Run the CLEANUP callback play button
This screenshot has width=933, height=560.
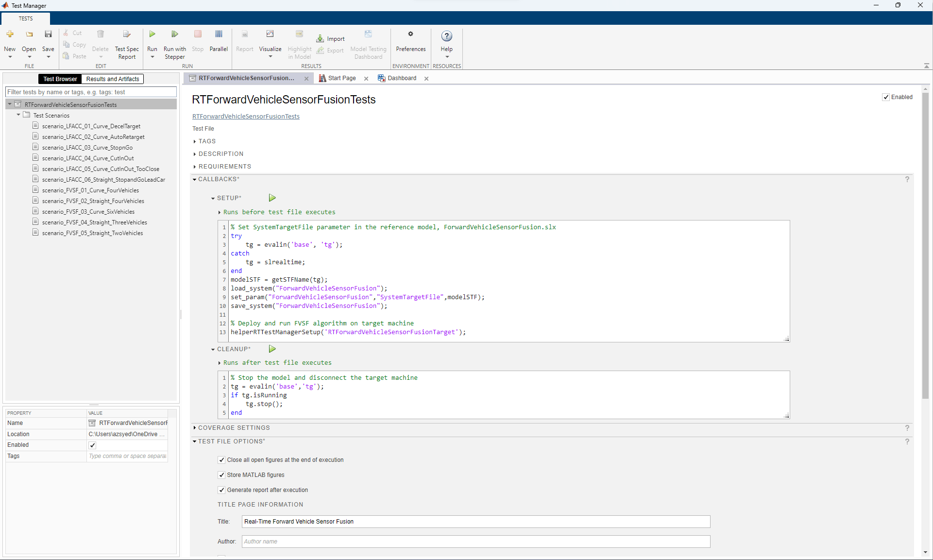tap(272, 349)
